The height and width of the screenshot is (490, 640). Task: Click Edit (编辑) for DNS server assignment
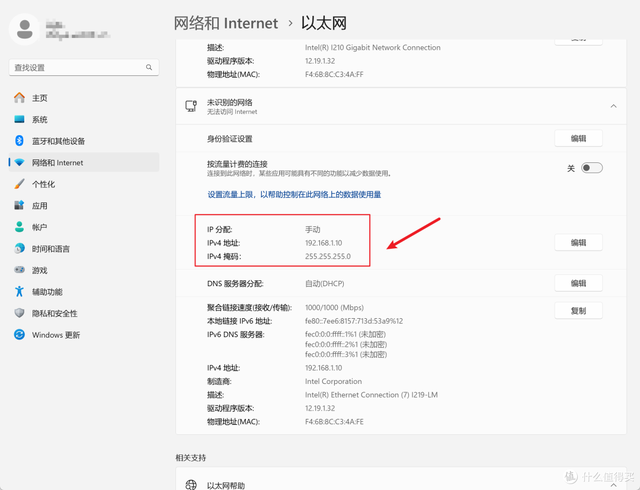pyautogui.click(x=578, y=284)
